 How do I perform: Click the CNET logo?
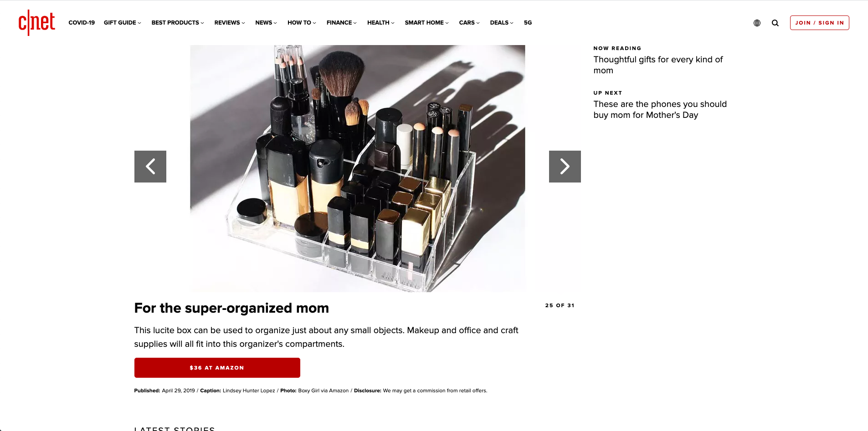(36, 22)
